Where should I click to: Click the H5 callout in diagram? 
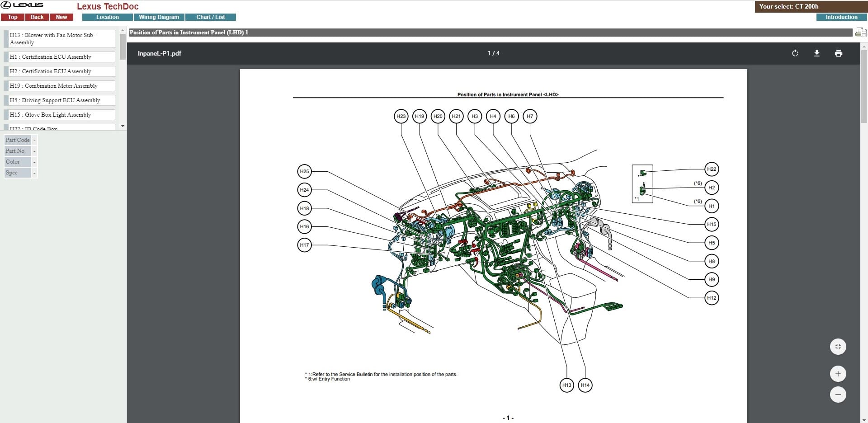712,243
